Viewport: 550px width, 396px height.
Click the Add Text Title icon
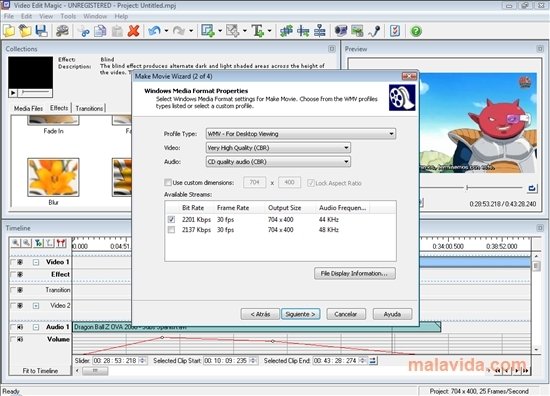click(258, 31)
